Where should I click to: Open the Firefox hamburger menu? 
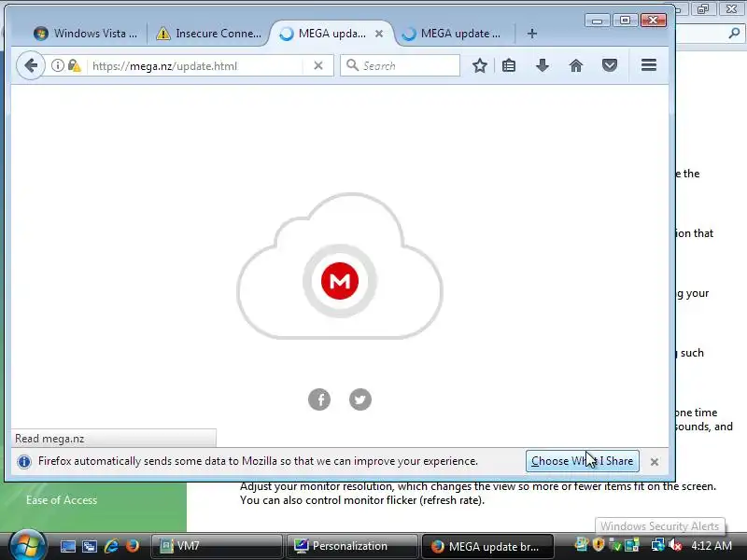pos(648,65)
